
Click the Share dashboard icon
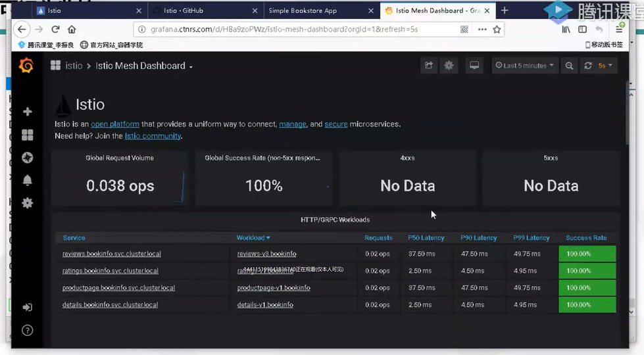[x=429, y=66]
